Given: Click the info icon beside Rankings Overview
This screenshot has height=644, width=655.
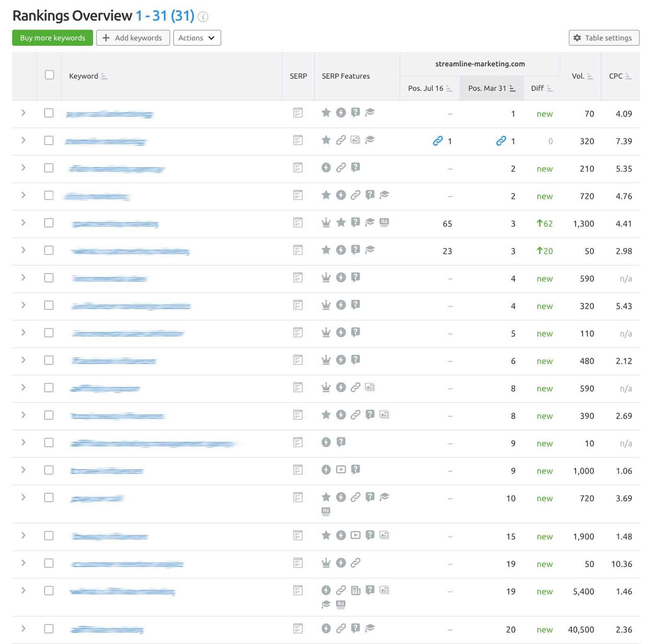Looking at the screenshot, I should (x=203, y=17).
